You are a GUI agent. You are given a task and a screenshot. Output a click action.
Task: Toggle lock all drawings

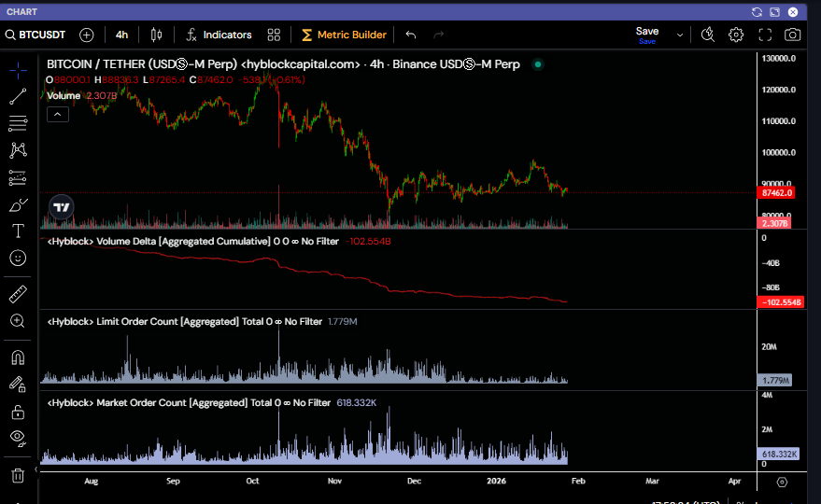18,412
